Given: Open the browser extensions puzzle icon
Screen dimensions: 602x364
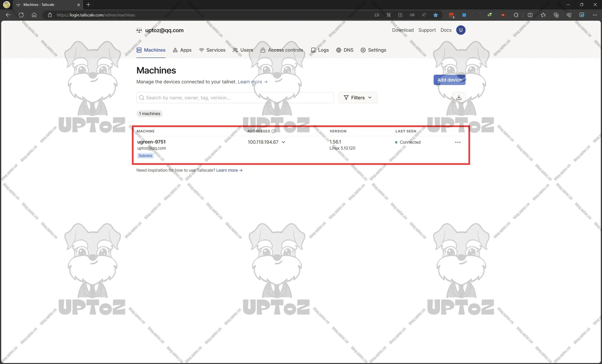Looking at the screenshot, I should click(516, 15).
